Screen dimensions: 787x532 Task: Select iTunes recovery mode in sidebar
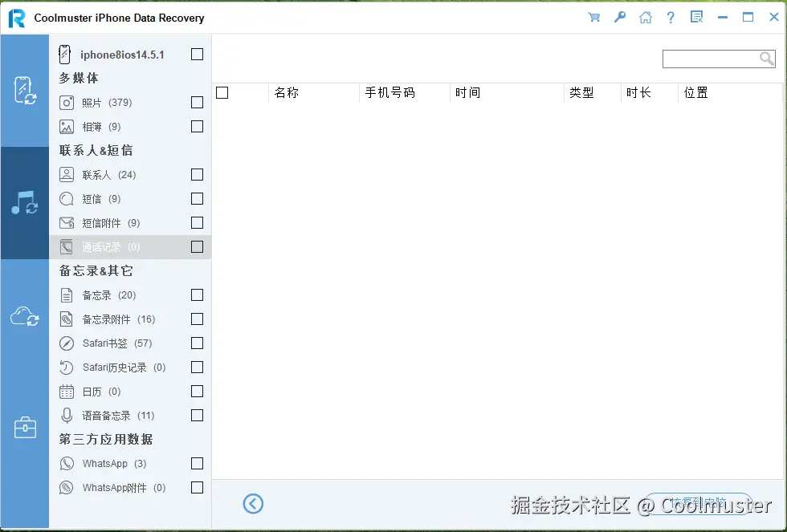(25, 201)
